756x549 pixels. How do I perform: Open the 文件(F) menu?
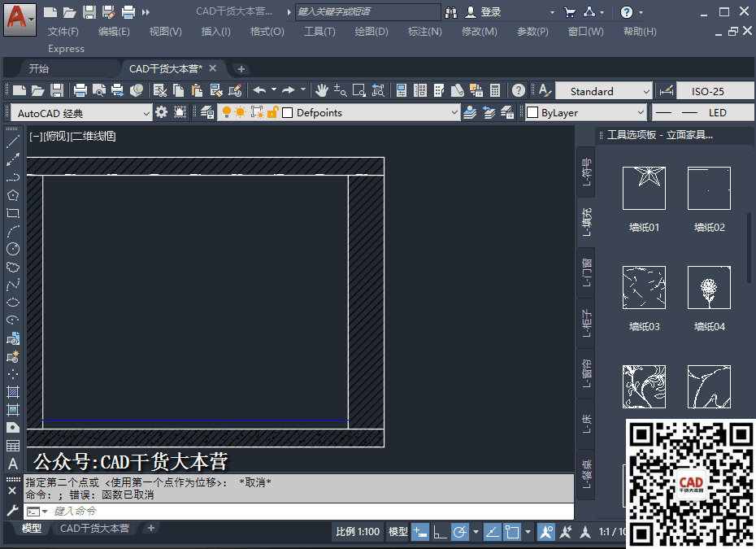(x=63, y=32)
